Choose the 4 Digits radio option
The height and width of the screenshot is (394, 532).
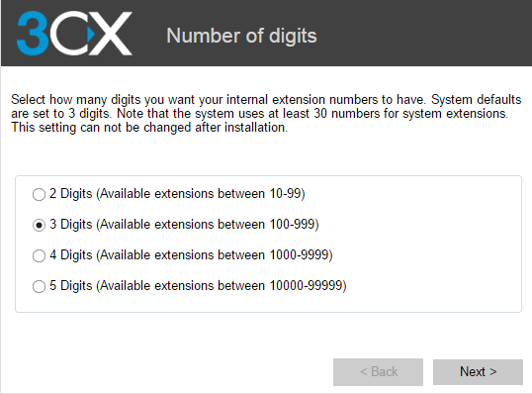point(39,255)
